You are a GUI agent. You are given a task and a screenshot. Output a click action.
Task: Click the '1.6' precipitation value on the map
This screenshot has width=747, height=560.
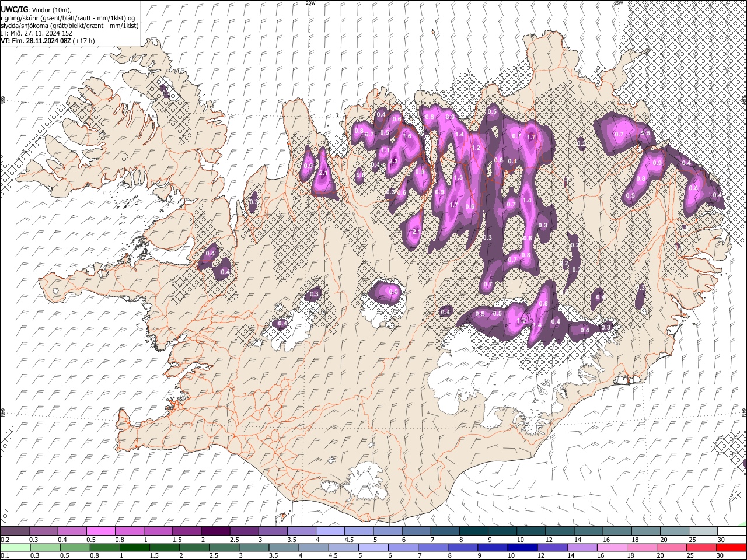407,136
